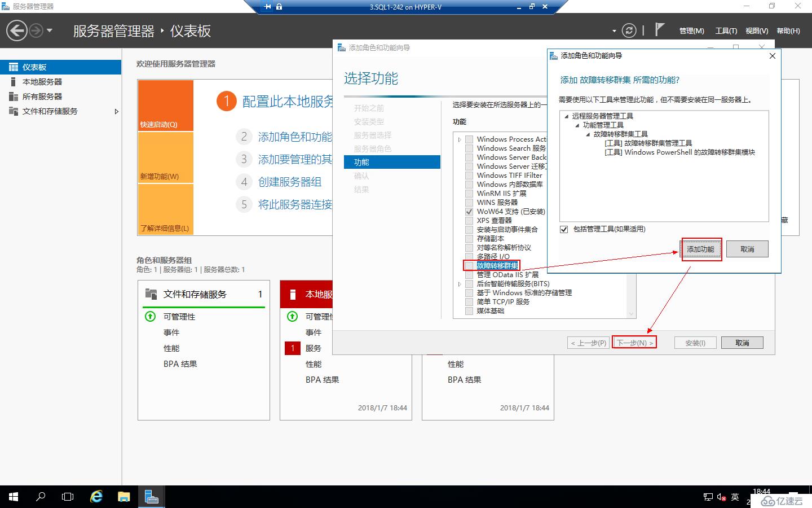Close the add required features dialog
The height and width of the screenshot is (508, 812).
773,55
